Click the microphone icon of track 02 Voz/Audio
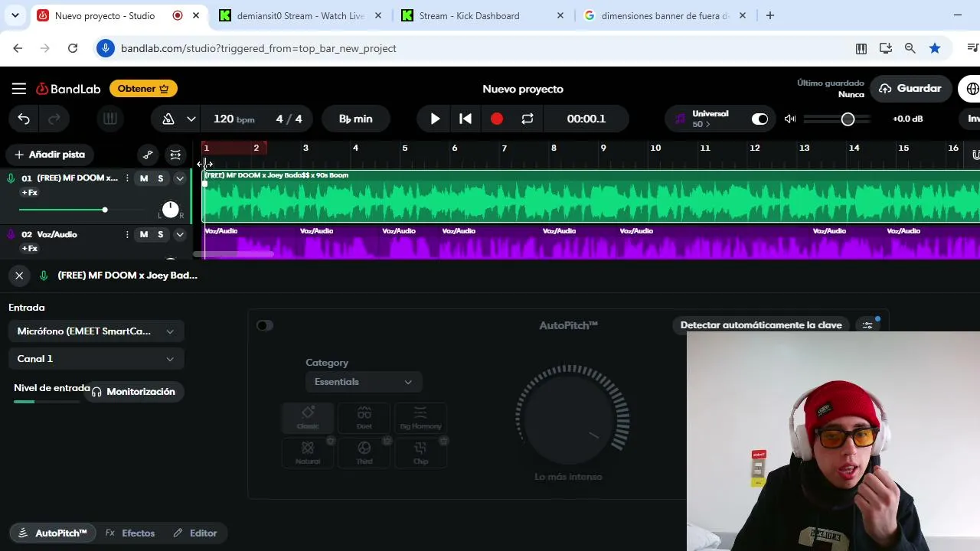This screenshot has width=980, height=551. [11, 234]
